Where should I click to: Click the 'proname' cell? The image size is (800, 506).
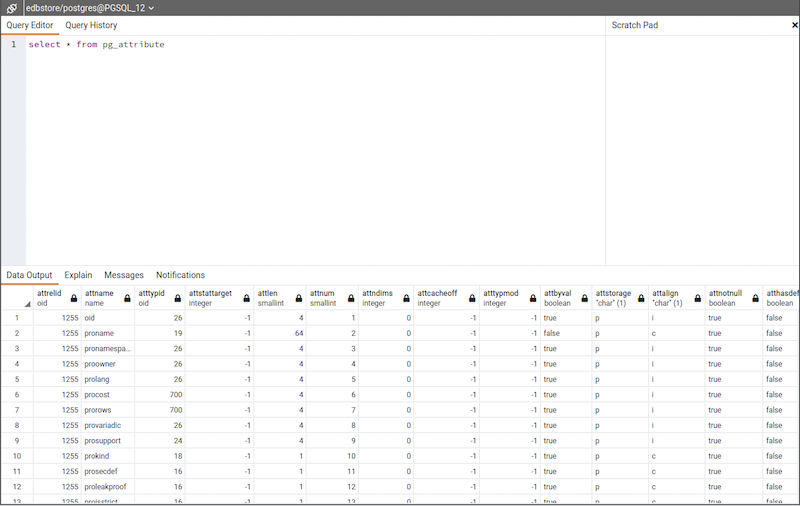point(108,333)
